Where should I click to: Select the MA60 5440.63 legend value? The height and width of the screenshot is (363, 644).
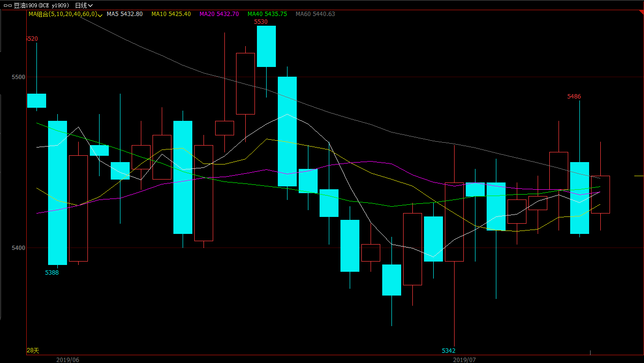pos(316,14)
